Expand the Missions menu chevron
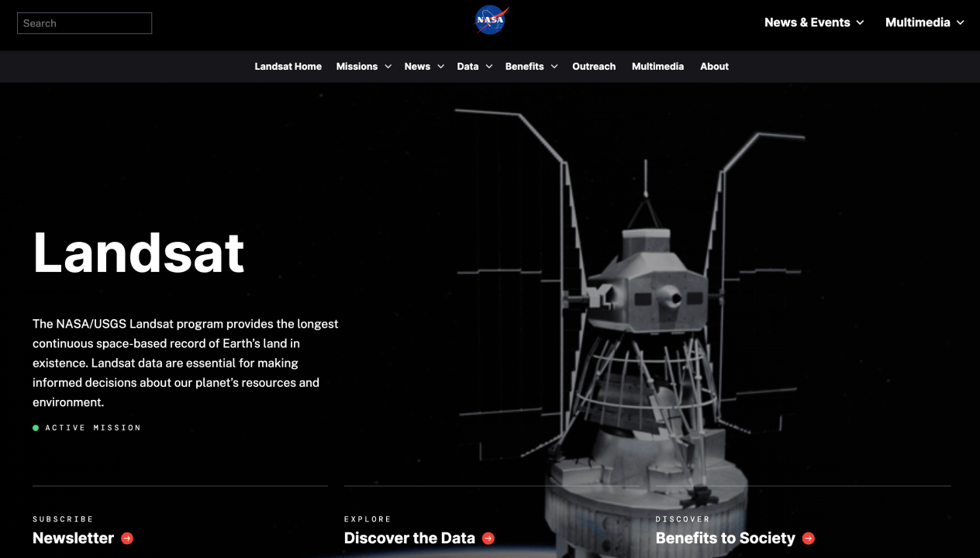Viewport: 980px width, 558px height. pyautogui.click(x=388, y=67)
